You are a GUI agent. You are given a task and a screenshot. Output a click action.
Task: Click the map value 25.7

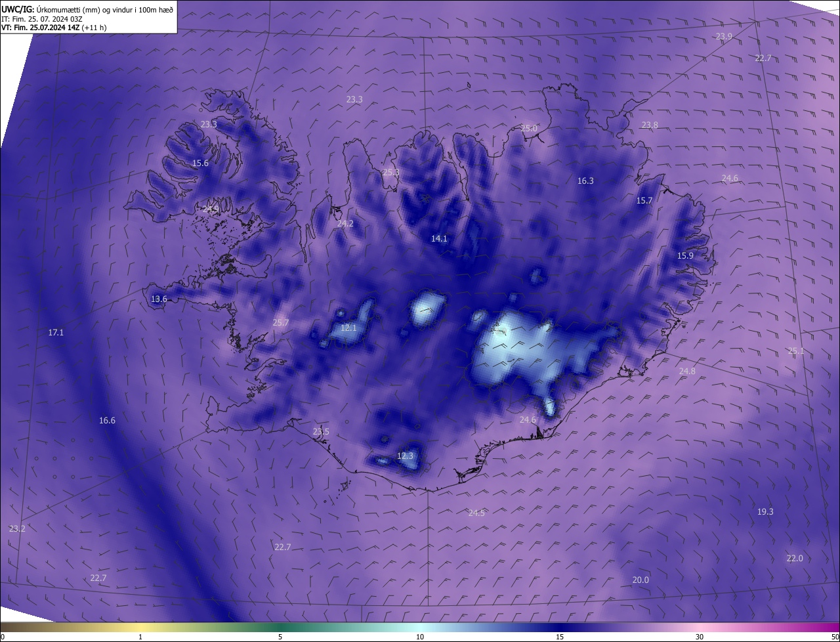click(x=280, y=323)
